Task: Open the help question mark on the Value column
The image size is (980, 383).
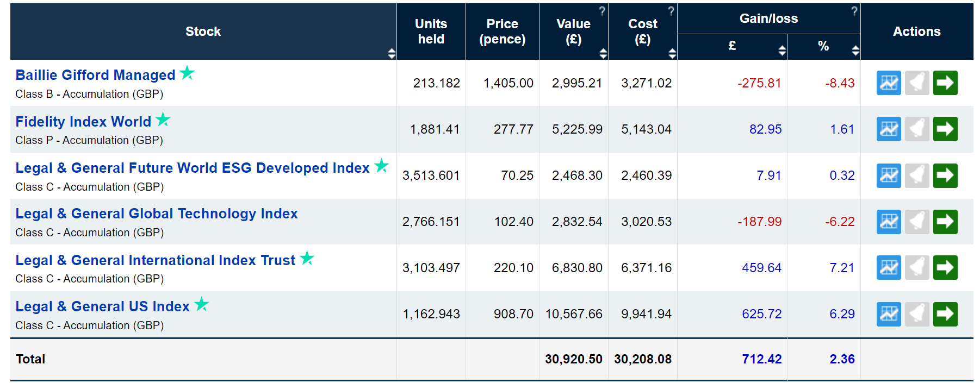Action: point(602,11)
